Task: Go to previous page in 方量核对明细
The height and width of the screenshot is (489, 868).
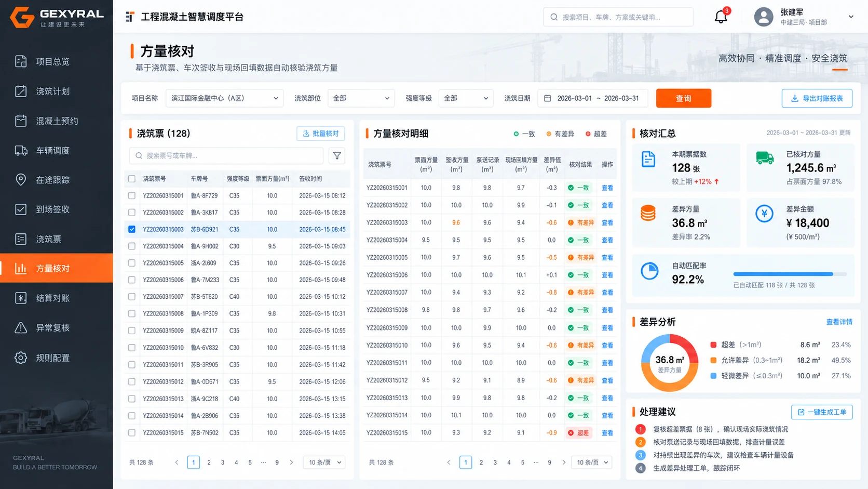Action: pyautogui.click(x=449, y=462)
